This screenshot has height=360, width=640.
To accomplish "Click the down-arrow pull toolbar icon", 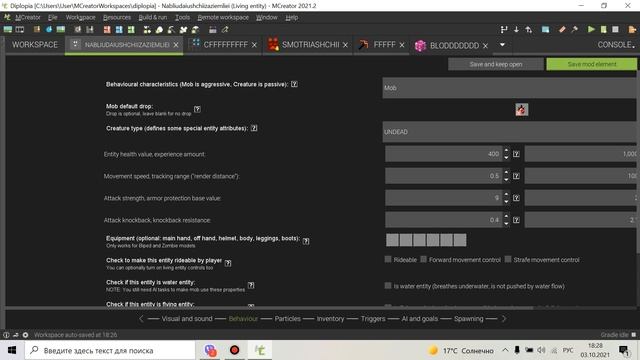I will pyautogui.click(x=516, y=29).
